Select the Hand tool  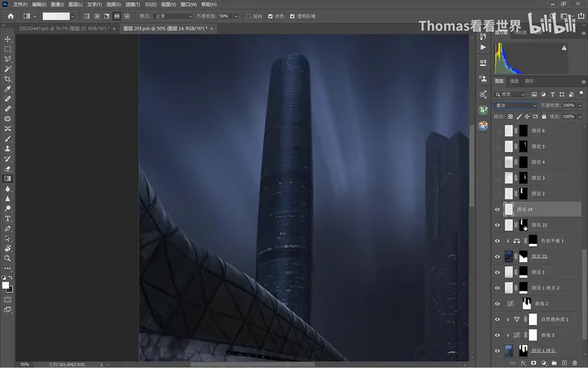coord(8,248)
